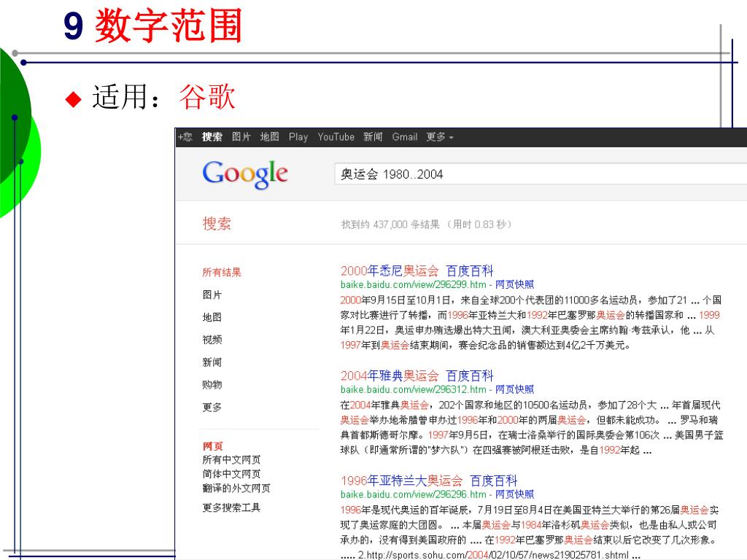Click the URL baike.baidu.com/view/296312.htm
The width and height of the screenshot is (747, 560).
point(414,389)
